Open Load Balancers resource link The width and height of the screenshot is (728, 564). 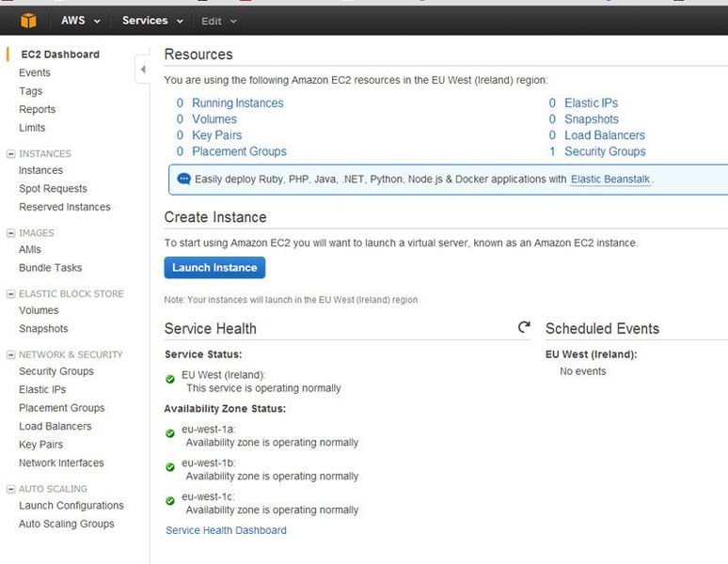click(605, 135)
